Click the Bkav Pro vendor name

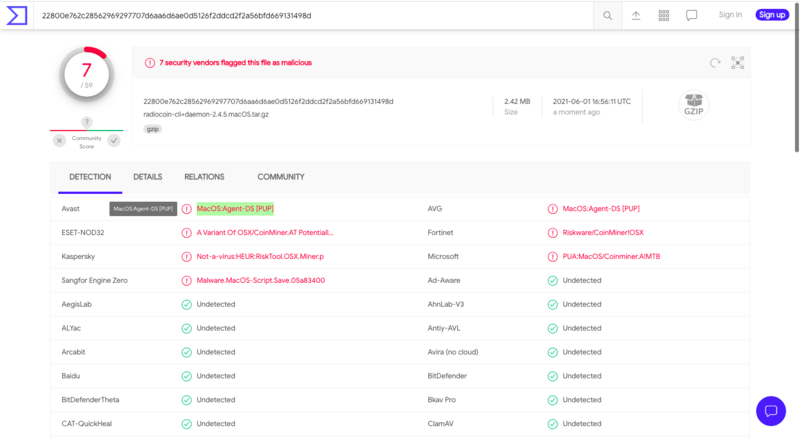coord(441,400)
